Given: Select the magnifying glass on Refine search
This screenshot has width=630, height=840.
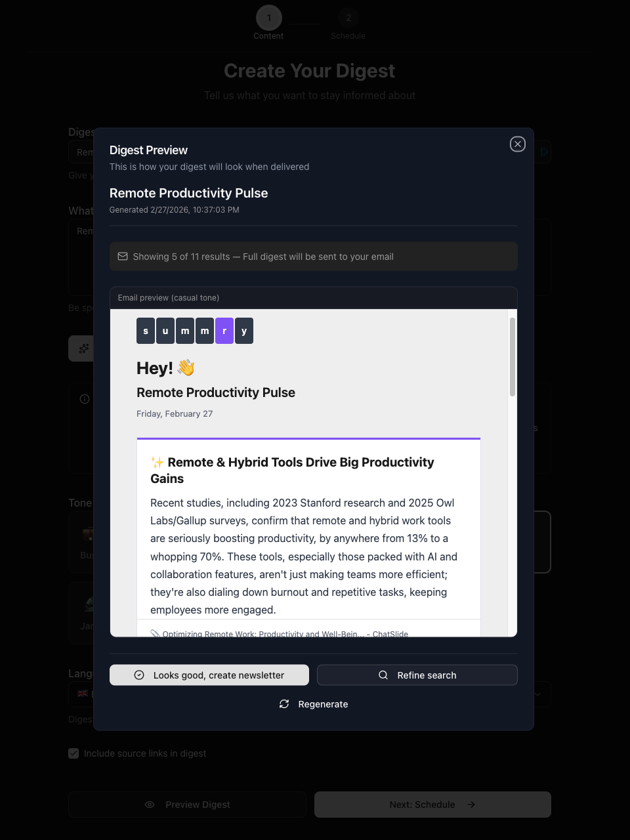Looking at the screenshot, I should (383, 675).
